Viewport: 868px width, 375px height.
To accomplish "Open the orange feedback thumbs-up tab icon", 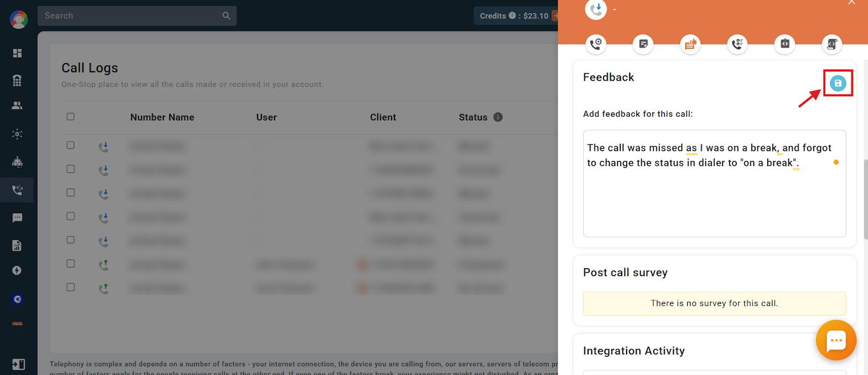I will click(690, 43).
